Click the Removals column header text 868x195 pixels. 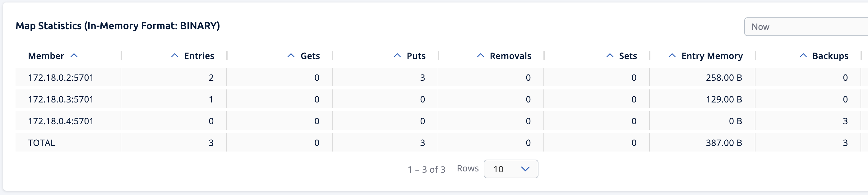tap(510, 56)
